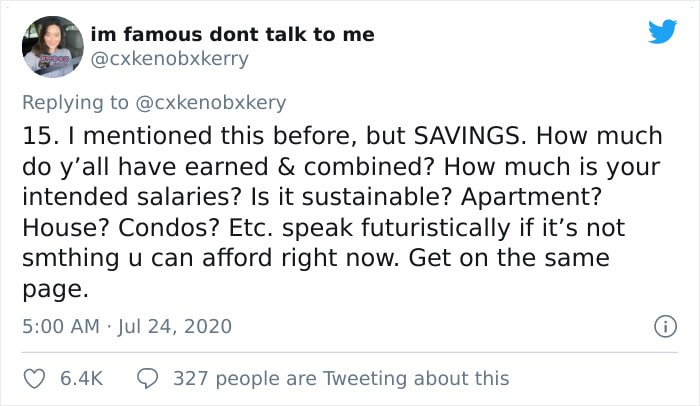This screenshot has width=700, height=406.
Task: Click 'speak futuristically' in the tweet body
Action: click(x=396, y=228)
